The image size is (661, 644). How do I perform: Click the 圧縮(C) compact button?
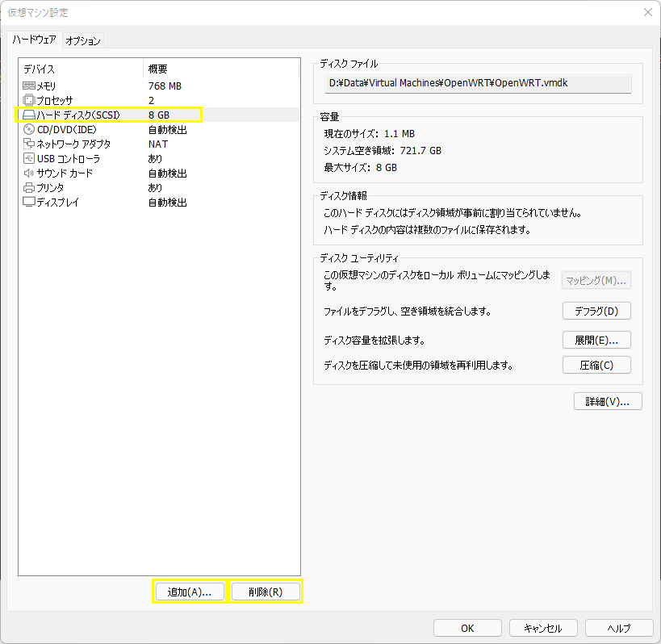(x=596, y=365)
